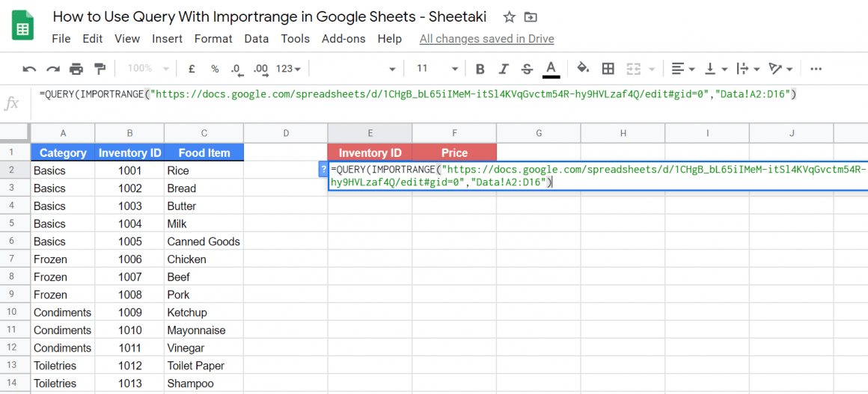The height and width of the screenshot is (394, 868).
Task: Print the spreadsheet with printer icon
Action: 76,70
